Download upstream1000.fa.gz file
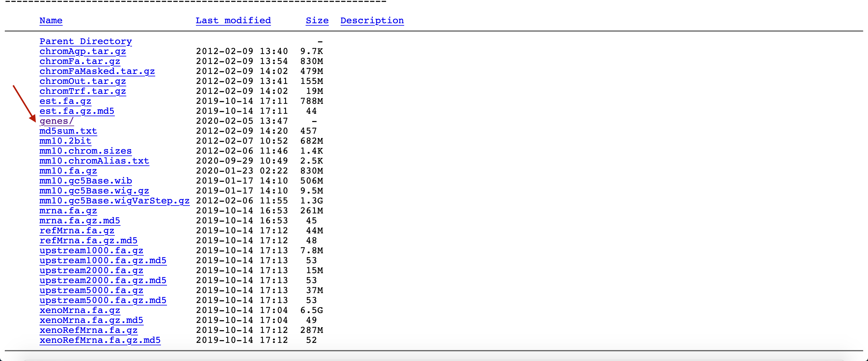The width and height of the screenshot is (868, 361). point(91,250)
